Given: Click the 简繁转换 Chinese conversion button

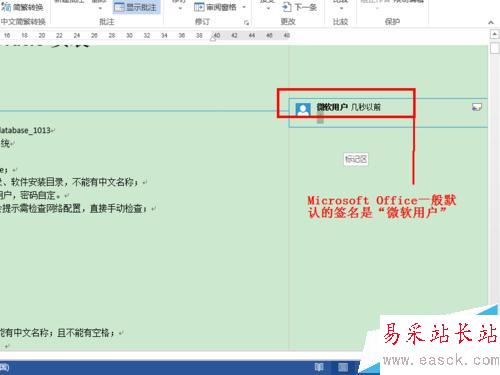Looking at the screenshot, I should pos(23,7).
